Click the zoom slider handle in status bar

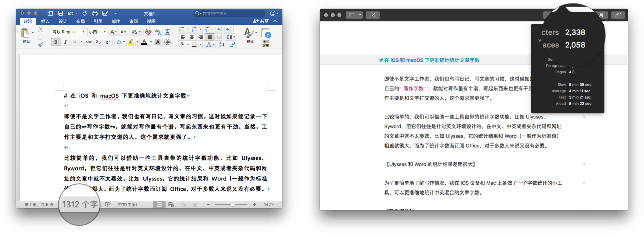tap(233, 205)
